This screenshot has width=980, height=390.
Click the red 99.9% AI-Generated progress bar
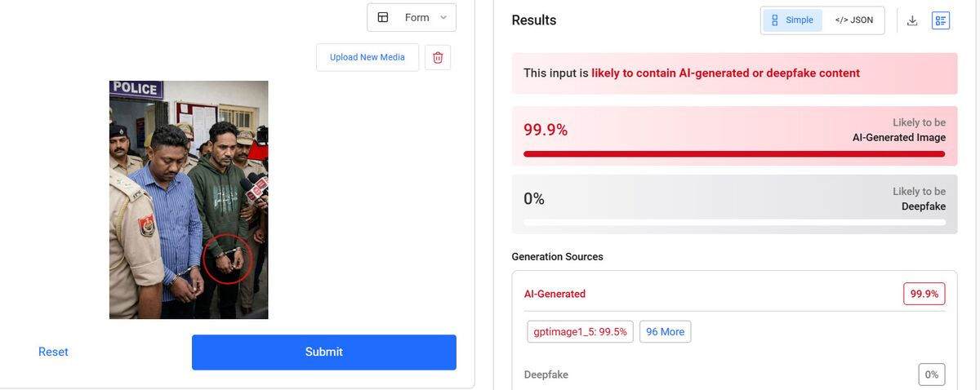(733, 153)
